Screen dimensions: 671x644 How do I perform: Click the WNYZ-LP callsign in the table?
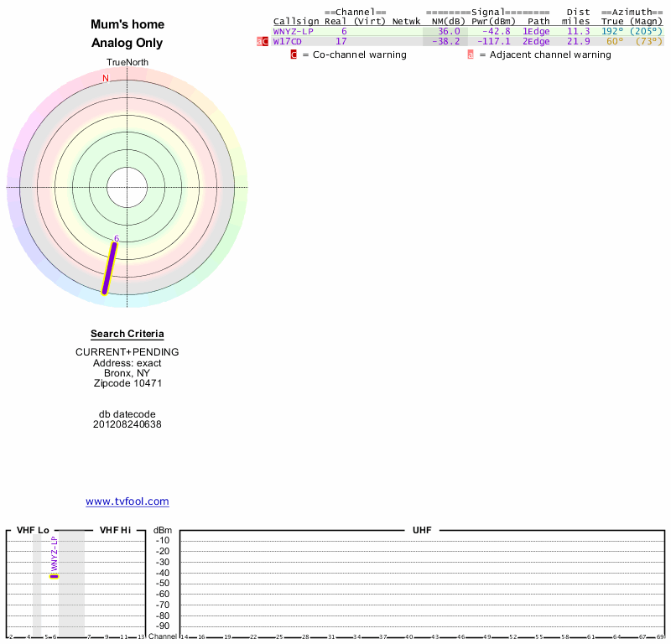[293, 31]
